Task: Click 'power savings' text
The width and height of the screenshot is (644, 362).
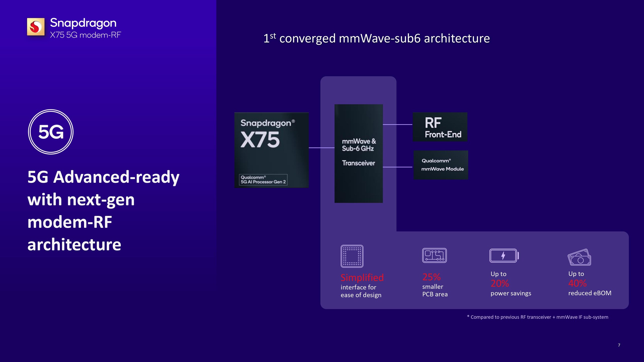Action: [511, 293]
